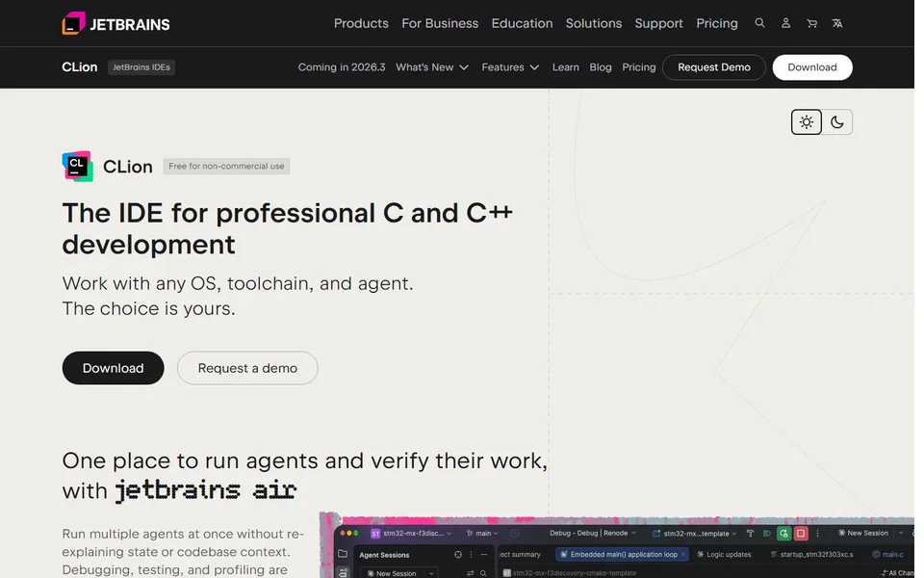Image resolution: width=924 pixels, height=578 pixels.
Task: Open CLion Pricing link in subnav
Action: click(639, 67)
